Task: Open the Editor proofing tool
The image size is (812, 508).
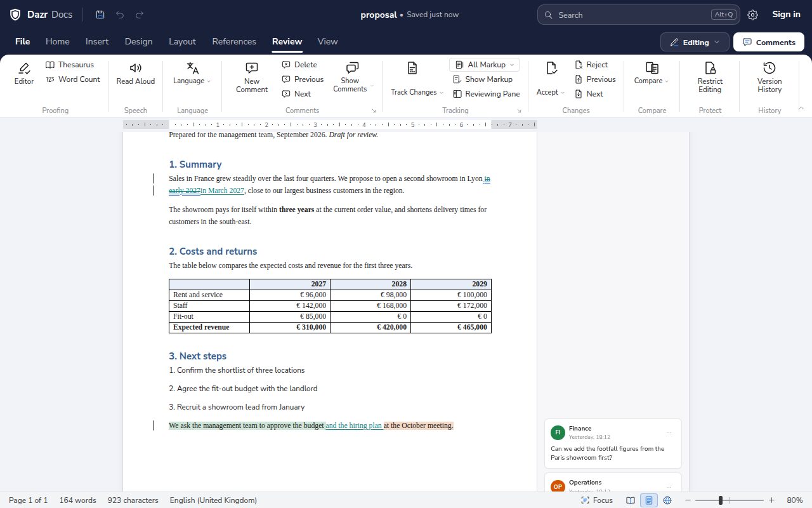Action: point(24,74)
